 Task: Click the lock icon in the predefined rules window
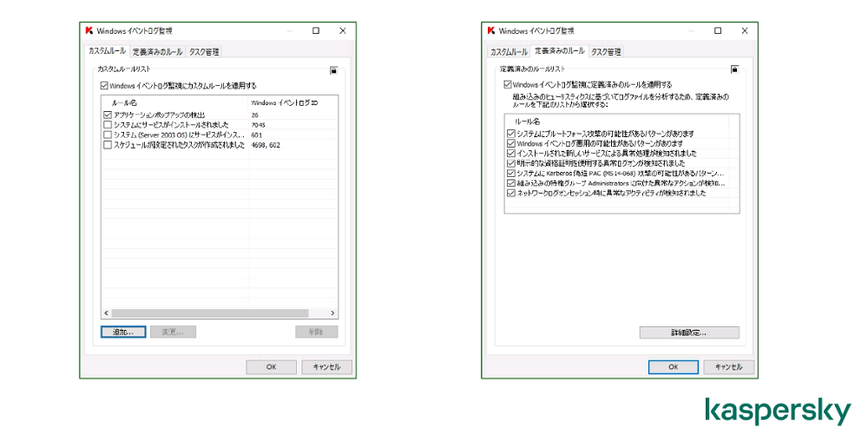point(734,69)
